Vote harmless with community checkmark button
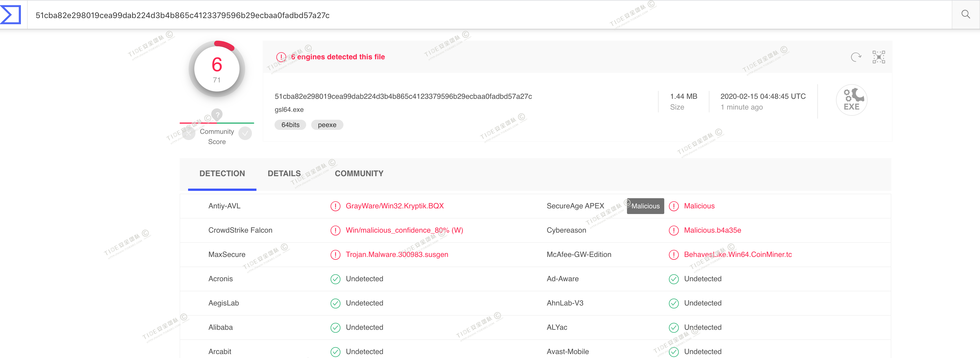 click(x=245, y=133)
